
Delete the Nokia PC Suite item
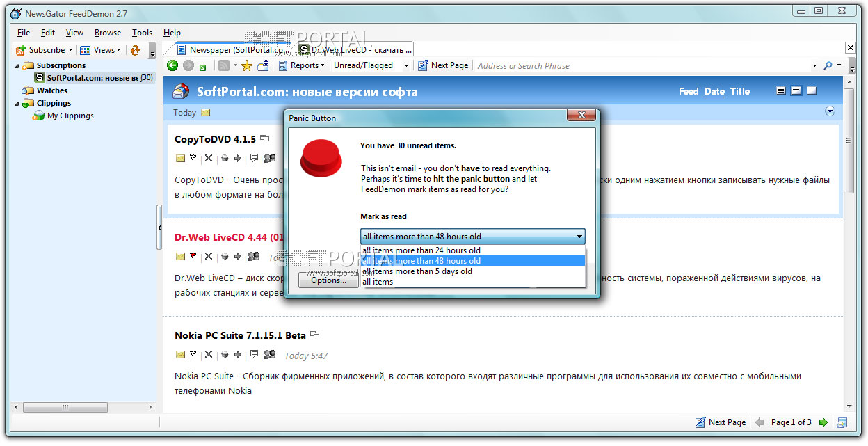(x=208, y=355)
